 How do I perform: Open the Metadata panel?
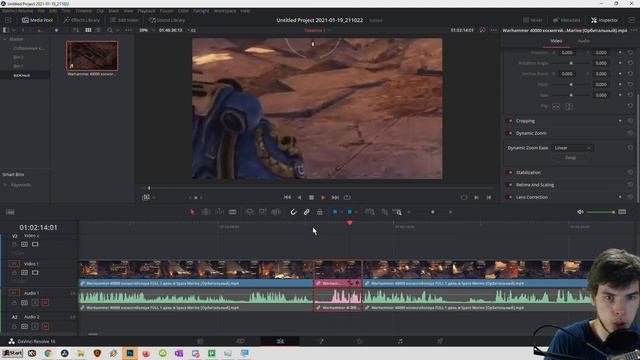pyautogui.click(x=567, y=20)
